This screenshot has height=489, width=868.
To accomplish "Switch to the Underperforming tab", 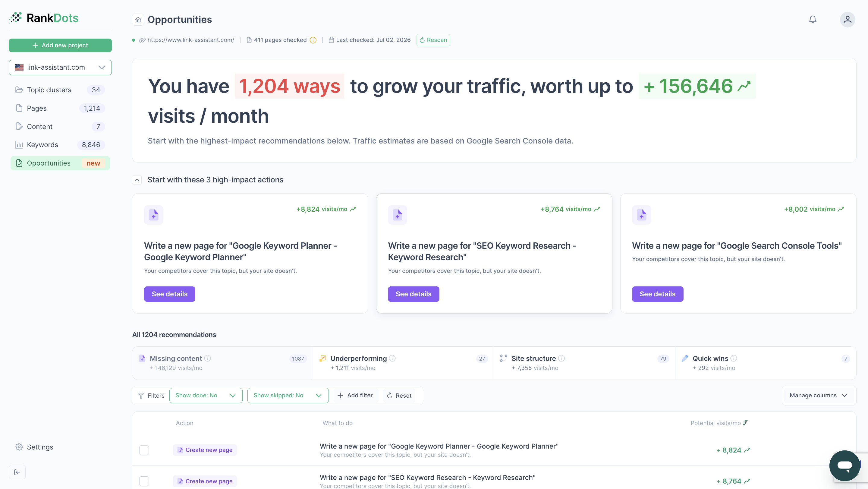I will click(x=404, y=363).
